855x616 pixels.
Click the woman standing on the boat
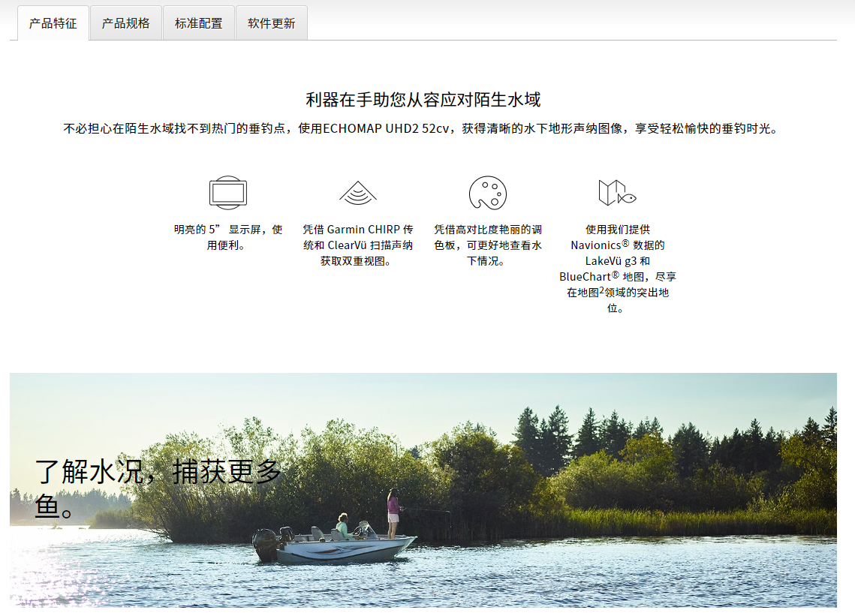(x=393, y=512)
